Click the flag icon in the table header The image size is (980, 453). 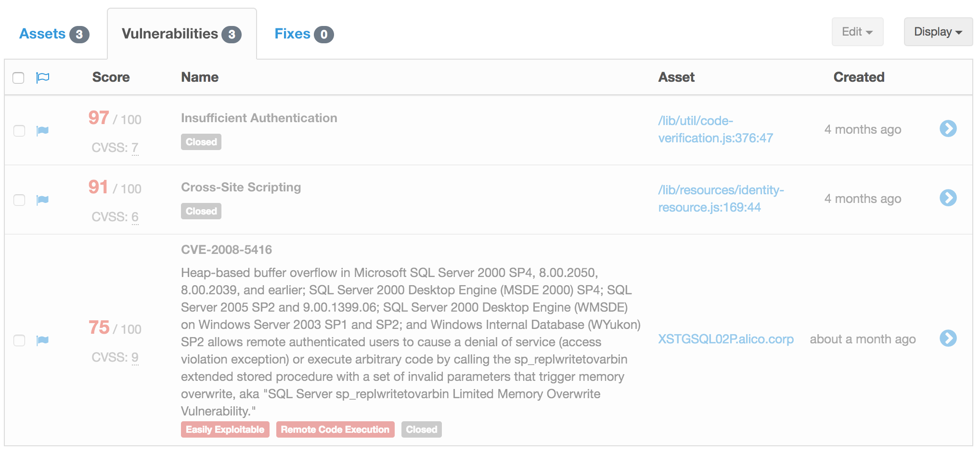pyautogui.click(x=43, y=77)
